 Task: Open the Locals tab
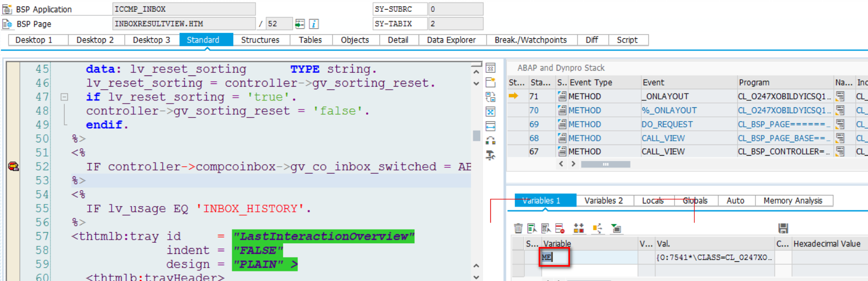pos(653,200)
